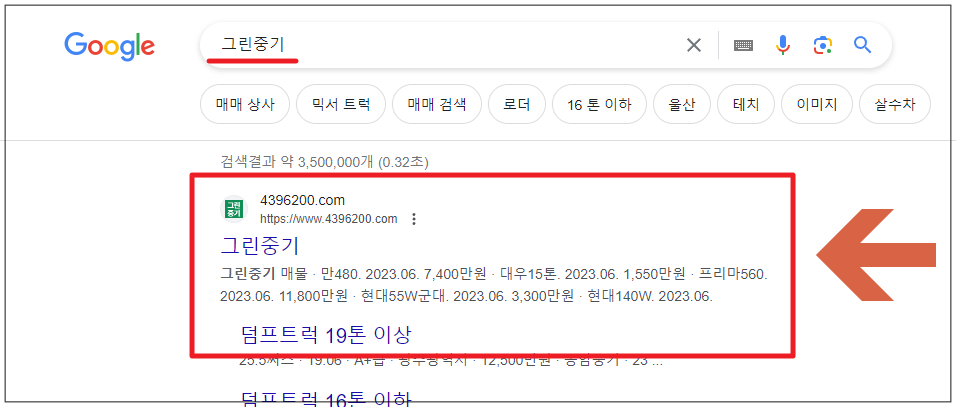This screenshot has width=956, height=407.
Task: Open the 덤프트럭 16톤 이하 sitelink
Action: 327,398
